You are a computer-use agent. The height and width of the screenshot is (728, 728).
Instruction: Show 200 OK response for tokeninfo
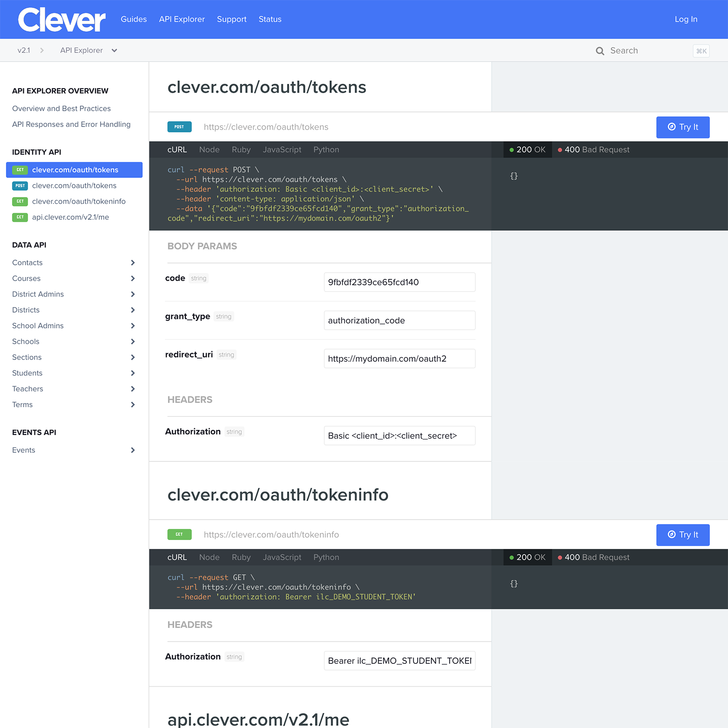(x=527, y=557)
